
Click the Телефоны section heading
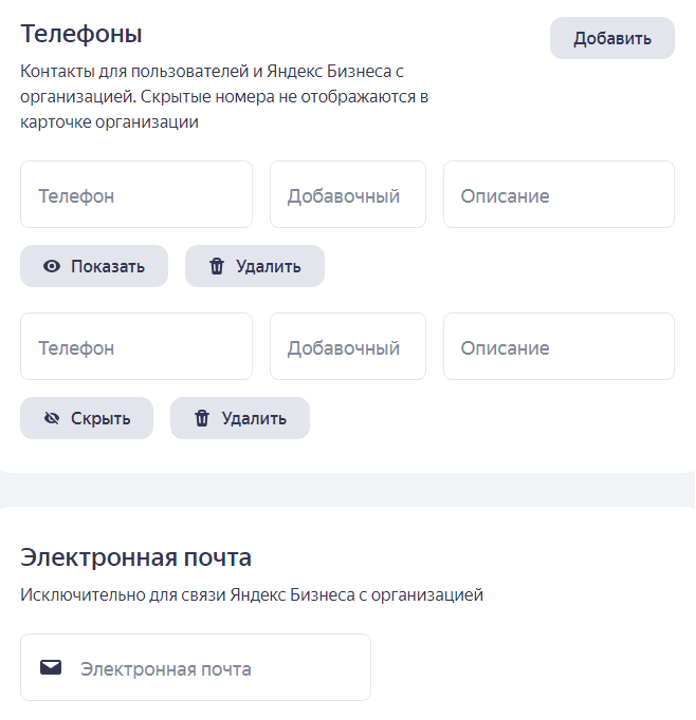82,34
